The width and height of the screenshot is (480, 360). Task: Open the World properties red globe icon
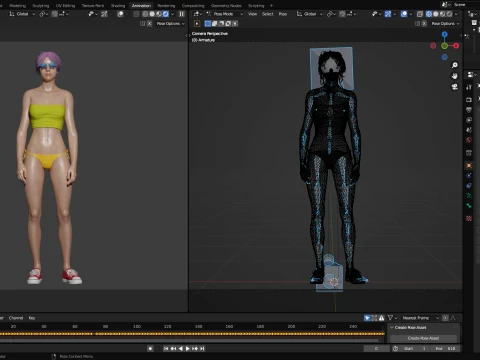469,140
